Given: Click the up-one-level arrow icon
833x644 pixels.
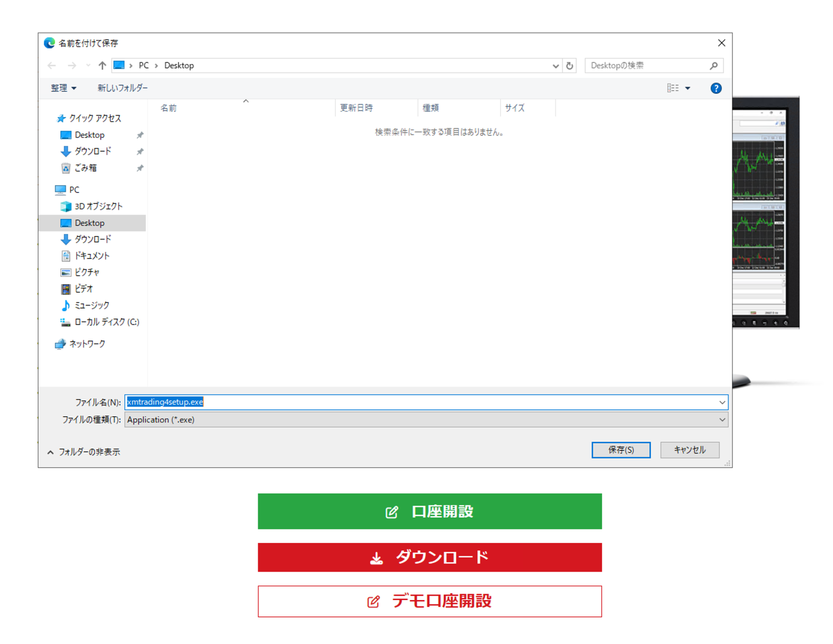Looking at the screenshot, I should [x=102, y=66].
